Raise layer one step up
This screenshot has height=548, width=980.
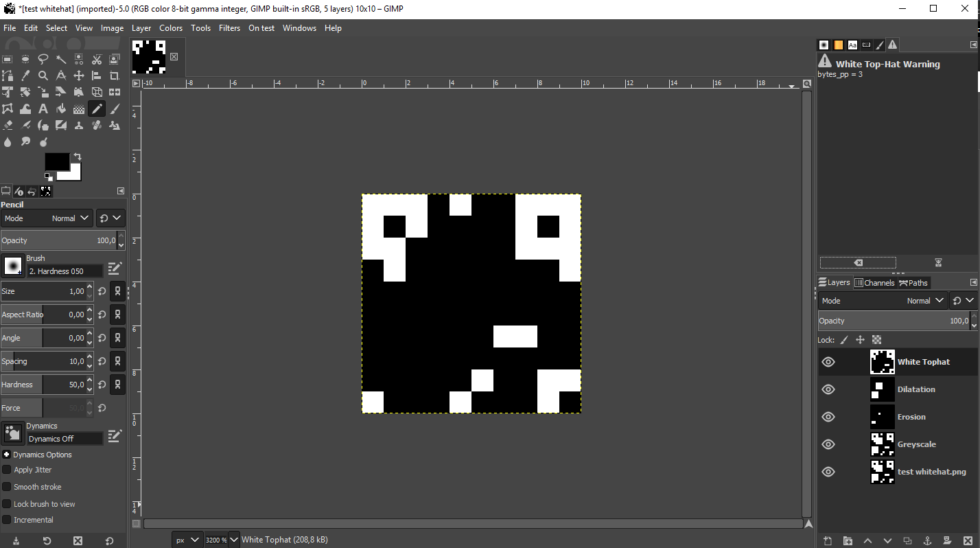tap(867, 541)
